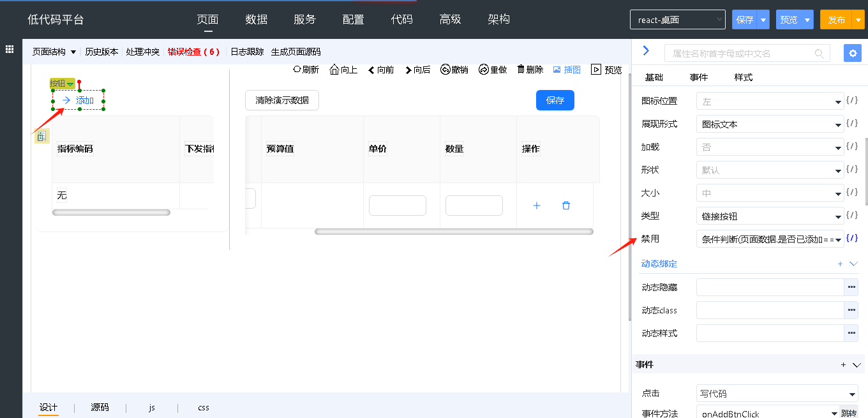Click 历史版本 in the toolbar
Image resolution: width=868 pixels, height=418 pixels.
pos(101,52)
